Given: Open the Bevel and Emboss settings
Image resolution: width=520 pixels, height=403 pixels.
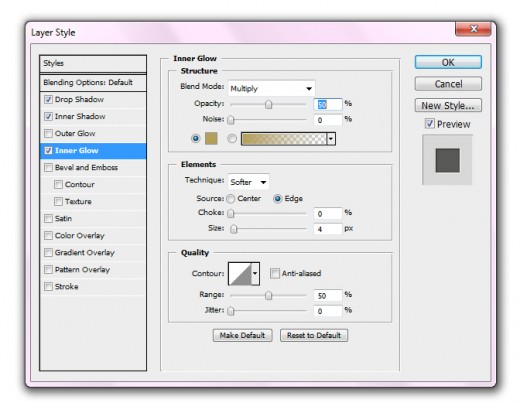Looking at the screenshot, I should tap(86, 167).
